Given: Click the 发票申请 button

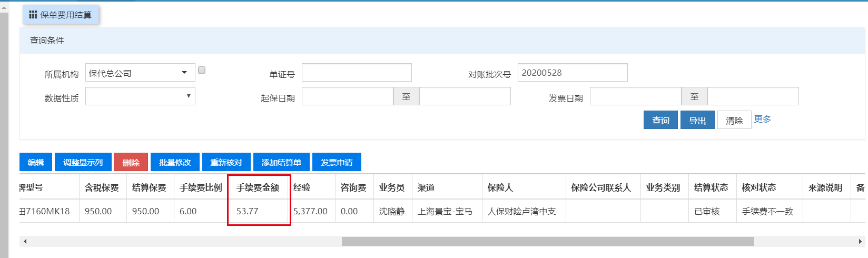Looking at the screenshot, I should pyautogui.click(x=337, y=162).
